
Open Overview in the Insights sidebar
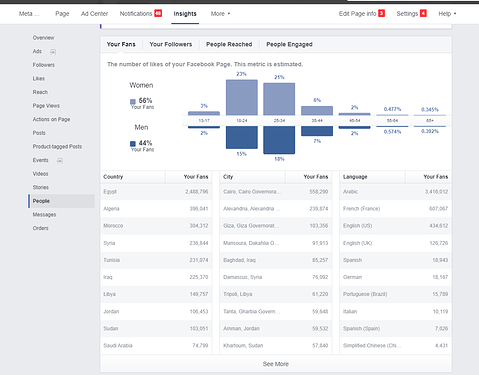(43, 38)
